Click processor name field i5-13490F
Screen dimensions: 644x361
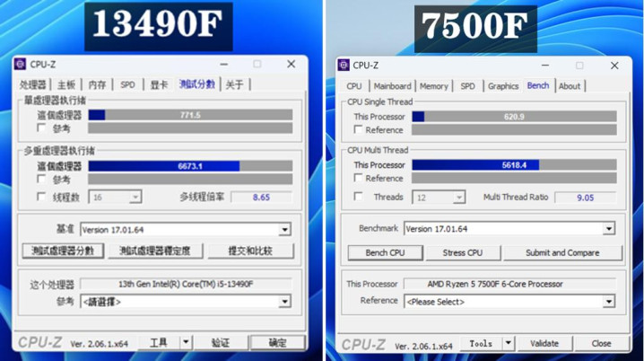pyautogui.click(x=186, y=284)
